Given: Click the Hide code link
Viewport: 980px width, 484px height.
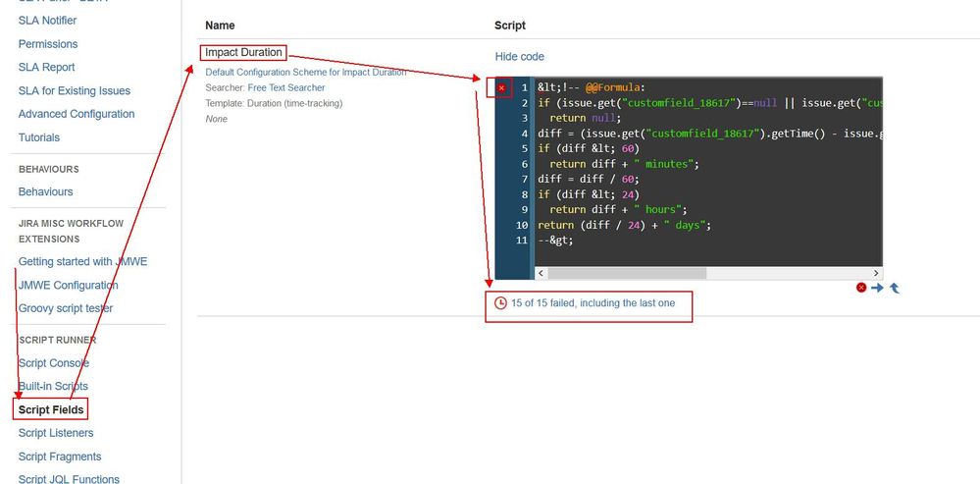Looking at the screenshot, I should click(519, 56).
